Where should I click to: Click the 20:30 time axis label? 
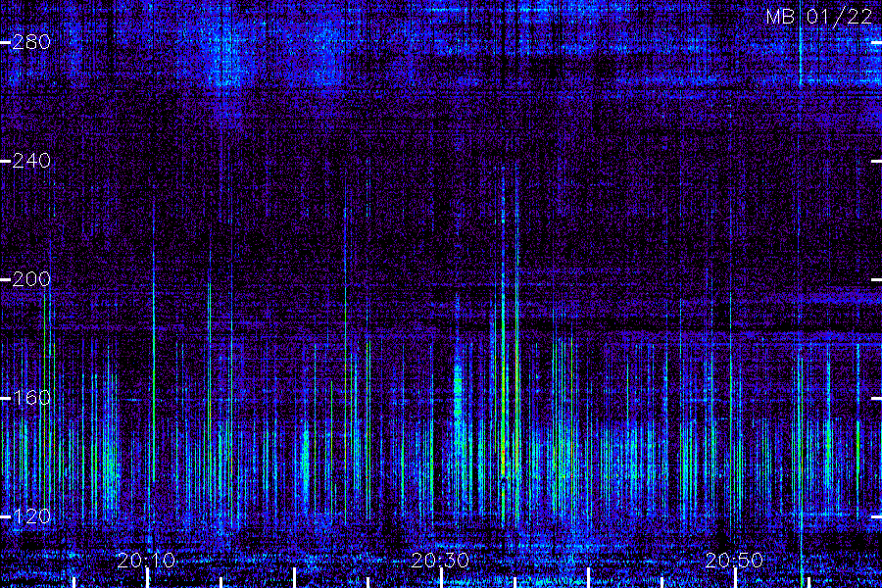point(440,561)
